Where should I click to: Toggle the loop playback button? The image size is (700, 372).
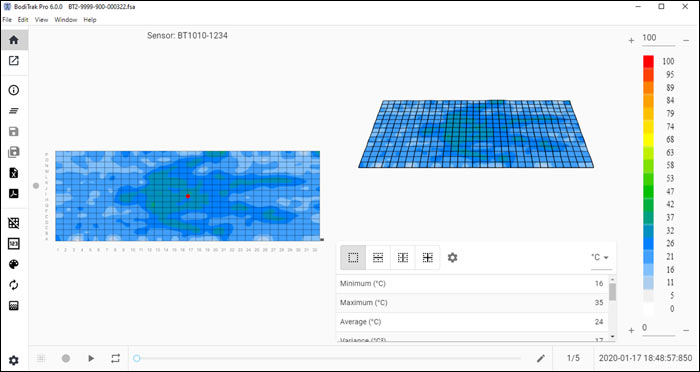[x=116, y=358]
